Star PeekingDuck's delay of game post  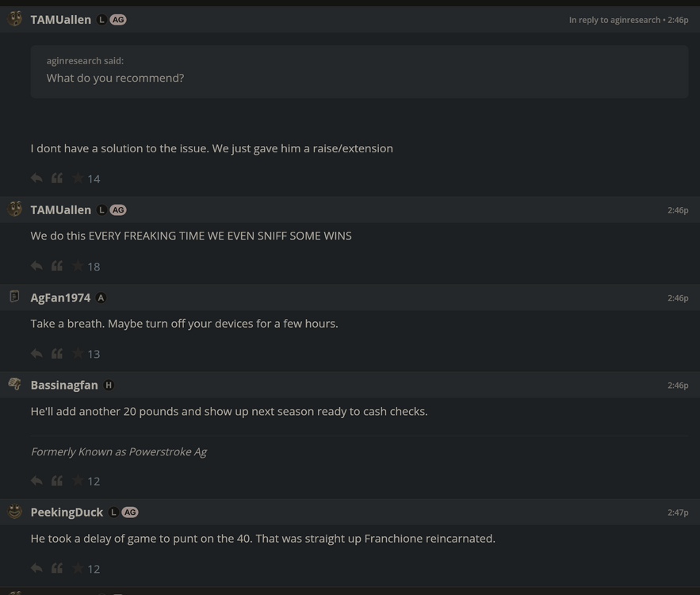click(x=78, y=568)
